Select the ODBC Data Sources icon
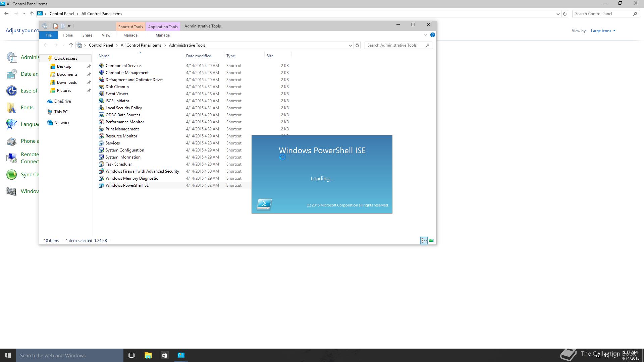Screen dimensions: 644x362 point(101,115)
